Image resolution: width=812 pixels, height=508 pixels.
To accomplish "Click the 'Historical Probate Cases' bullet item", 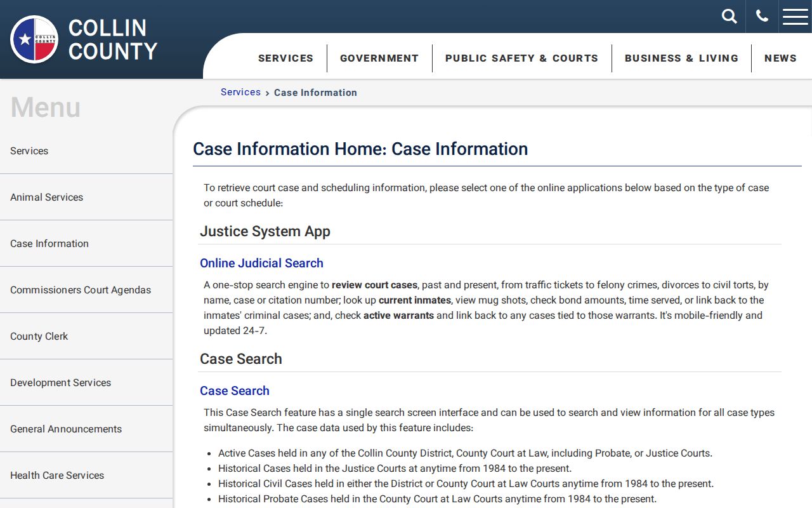I will tap(437, 499).
